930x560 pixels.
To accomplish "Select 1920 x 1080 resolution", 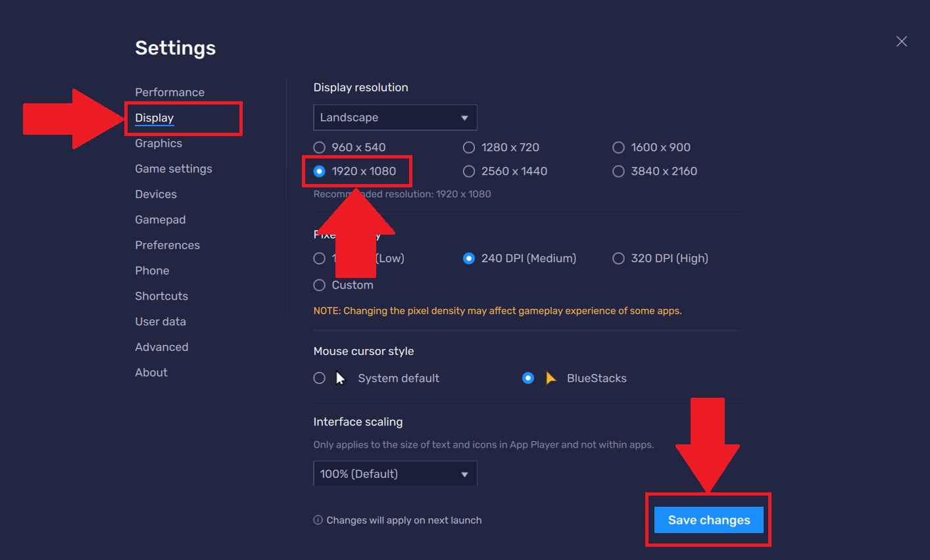I will 355,171.
